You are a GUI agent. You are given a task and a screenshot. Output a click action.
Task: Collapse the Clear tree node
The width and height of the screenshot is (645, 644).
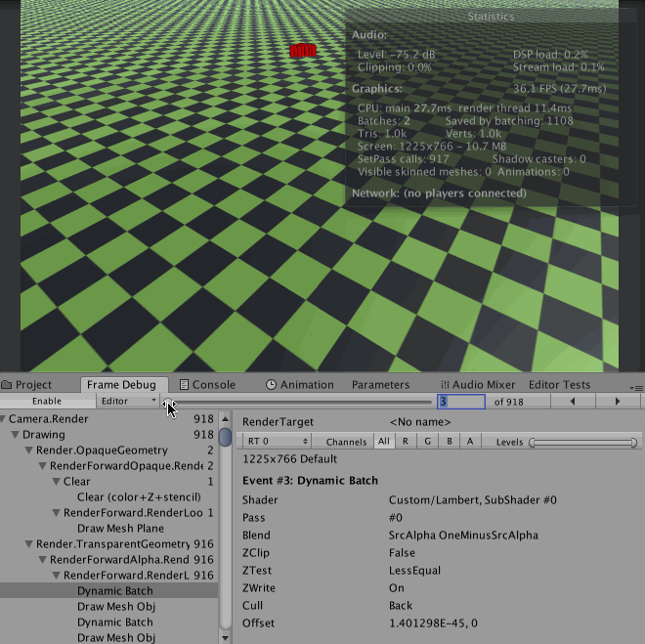[57, 482]
